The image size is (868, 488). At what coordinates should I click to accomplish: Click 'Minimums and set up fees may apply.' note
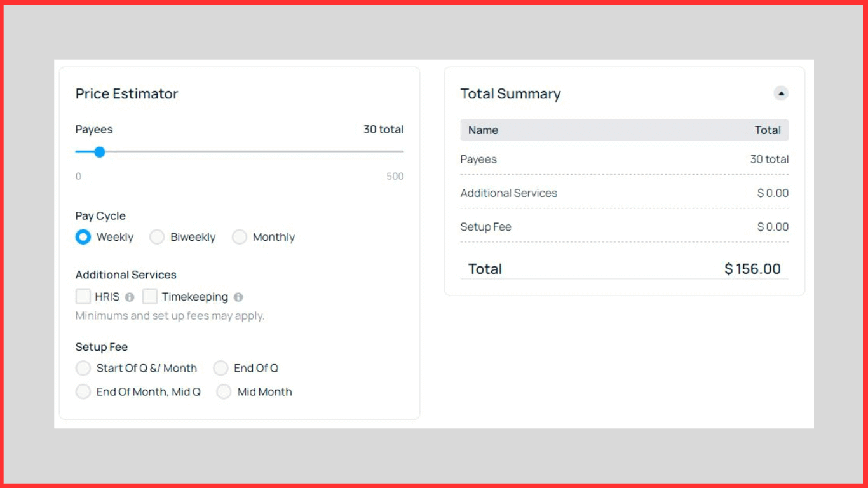tap(170, 316)
